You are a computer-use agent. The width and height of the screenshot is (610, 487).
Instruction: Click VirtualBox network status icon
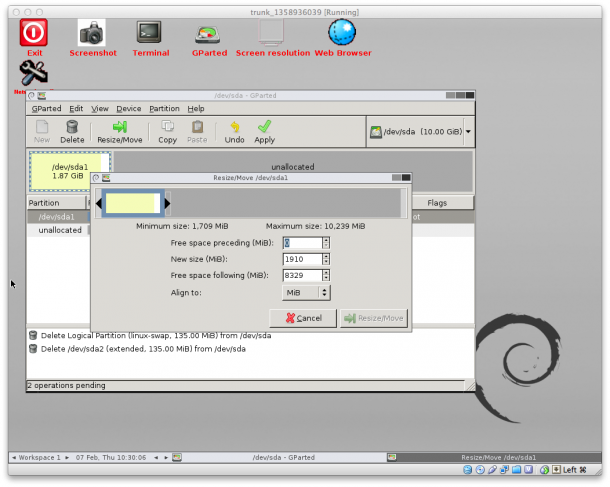tap(504, 470)
